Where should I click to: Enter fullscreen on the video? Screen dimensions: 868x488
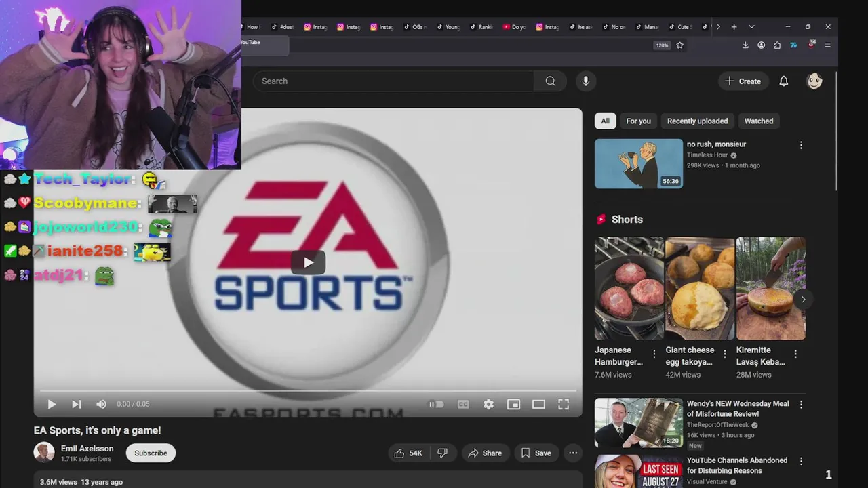(x=564, y=404)
